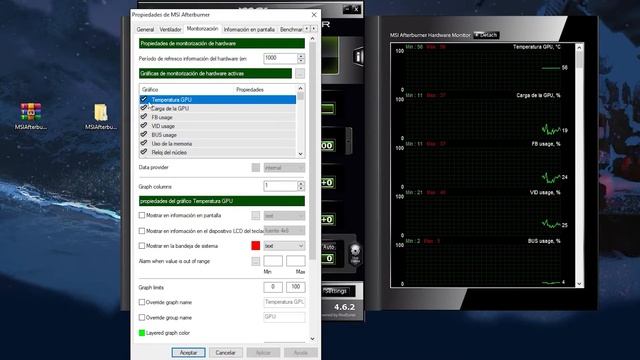Screen dimensions: 640x360
Task: Open the Benchmark tab
Action: (x=291, y=29)
